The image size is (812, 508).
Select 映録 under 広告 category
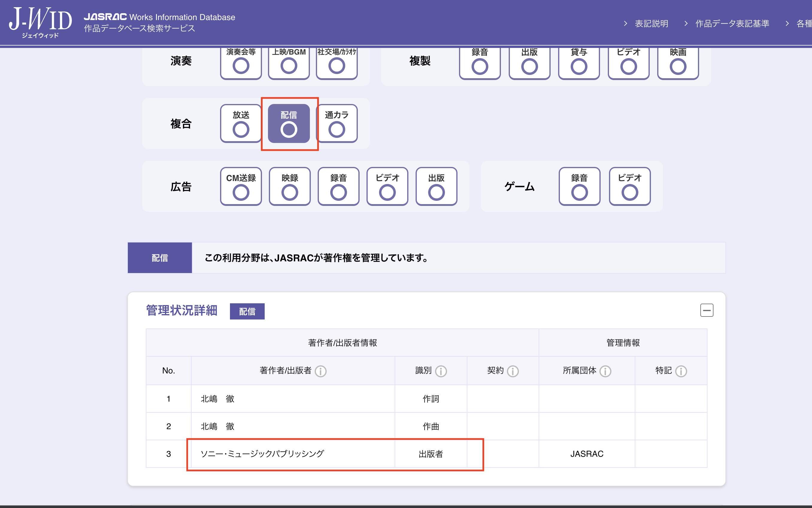click(x=290, y=186)
